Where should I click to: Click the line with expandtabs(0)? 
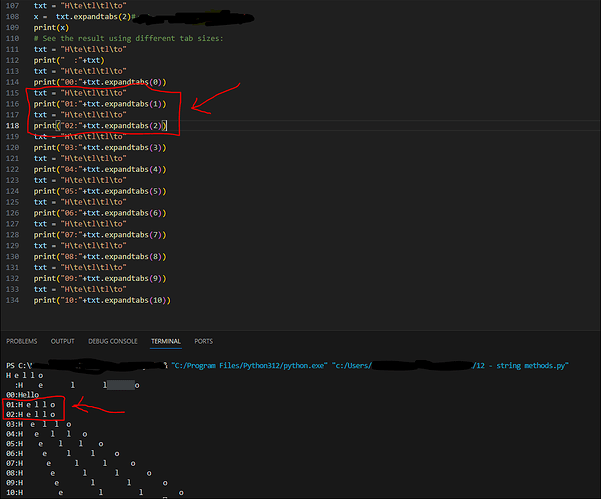point(100,82)
